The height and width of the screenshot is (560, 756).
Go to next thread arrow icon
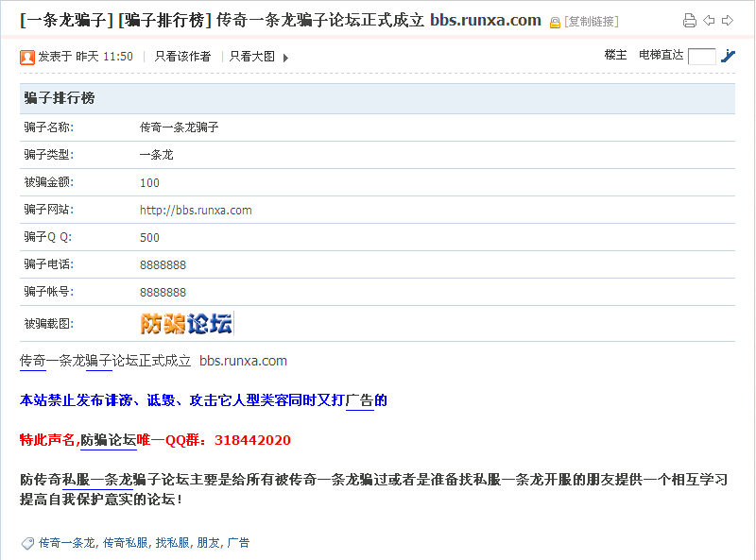[728, 21]
